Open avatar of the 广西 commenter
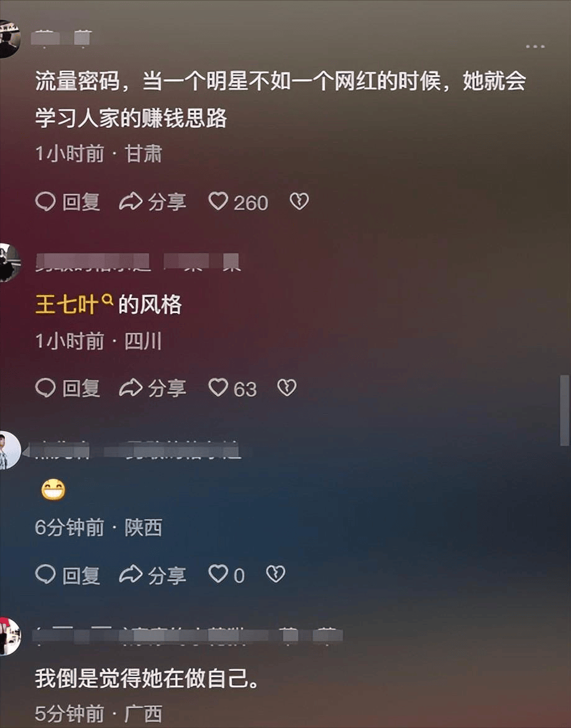This screenshot has height=728, width=571. (x=10, y=637)
